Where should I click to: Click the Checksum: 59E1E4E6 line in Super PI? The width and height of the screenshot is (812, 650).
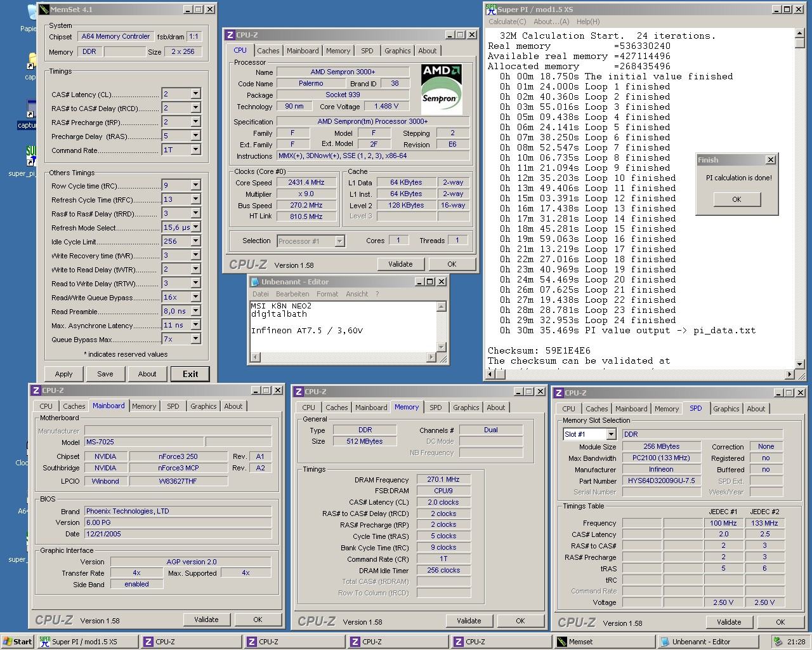pos(539,350)
